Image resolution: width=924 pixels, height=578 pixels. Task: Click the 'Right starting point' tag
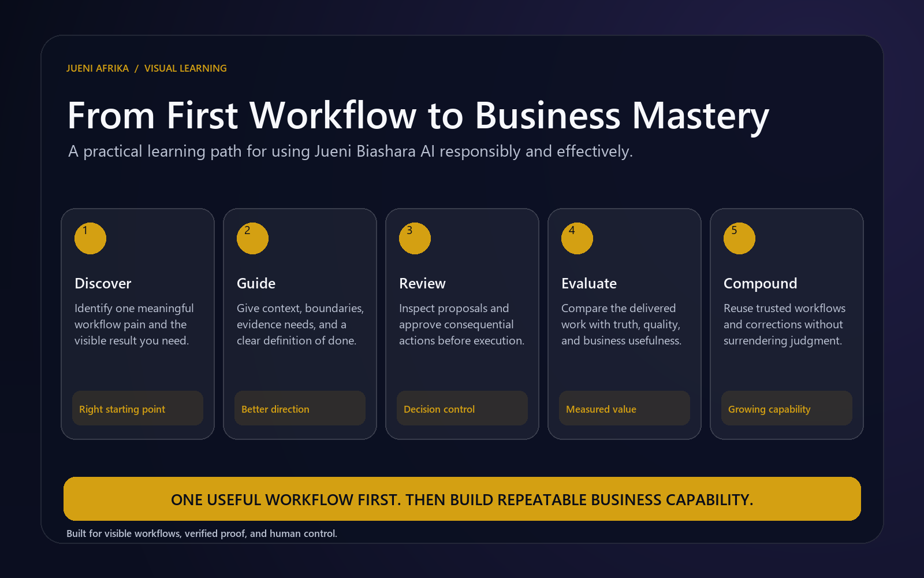[137, 408]
